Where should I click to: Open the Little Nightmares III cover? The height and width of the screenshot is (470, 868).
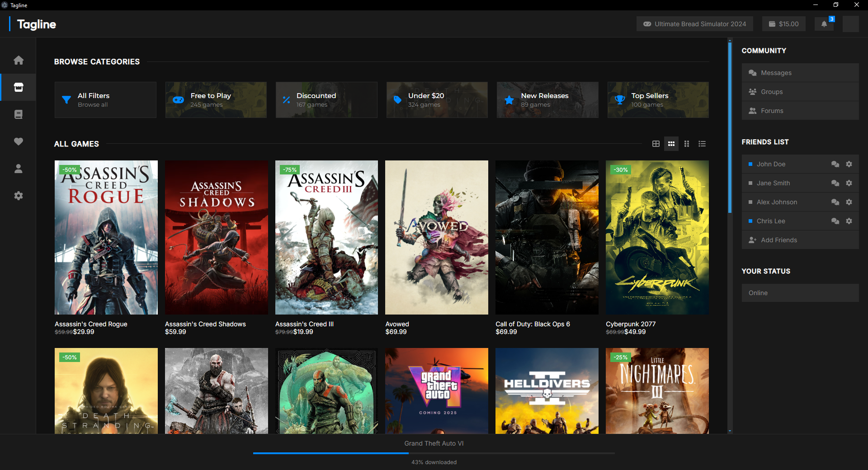[x=657, y=391]
